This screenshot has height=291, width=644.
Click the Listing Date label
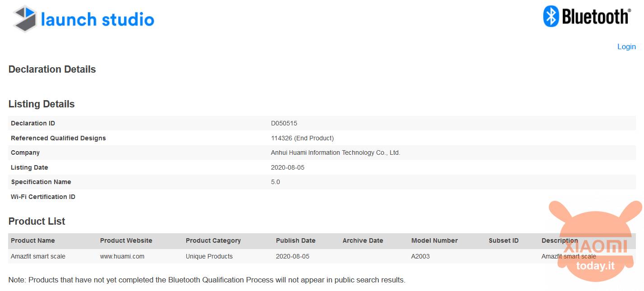pyautogui.click(x=29, y=167)
